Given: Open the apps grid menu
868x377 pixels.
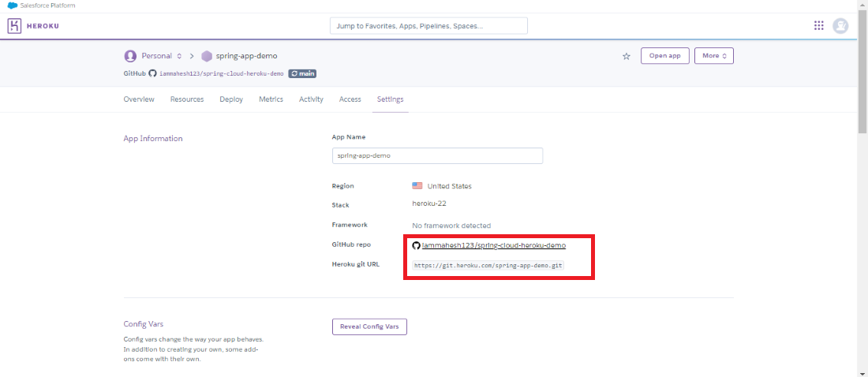Looking at the screenshot, I should click(x=819, y=26).
